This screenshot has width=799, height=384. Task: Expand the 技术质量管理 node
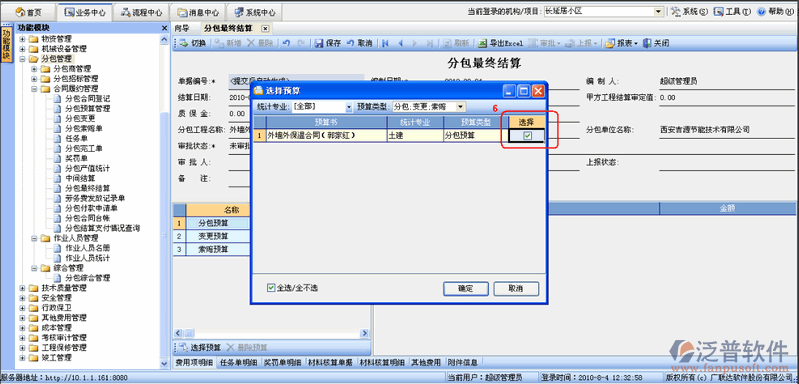[x=22, y=288]
